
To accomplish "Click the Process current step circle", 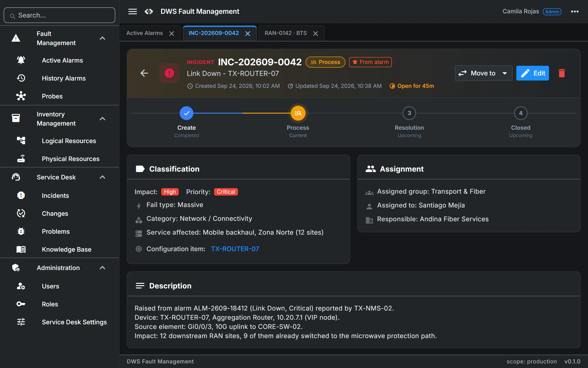I will (298, 113).
